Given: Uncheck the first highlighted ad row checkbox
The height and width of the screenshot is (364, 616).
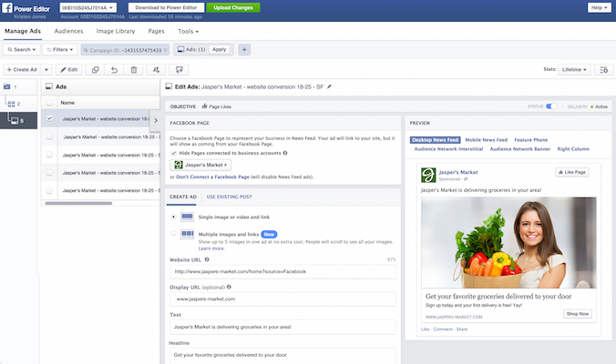Looking at the screenshot, I should click(49, 118).
